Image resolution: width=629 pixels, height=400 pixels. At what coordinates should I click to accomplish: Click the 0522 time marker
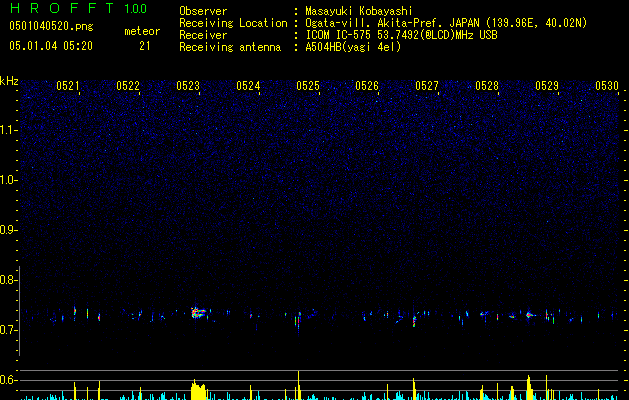click(128, 85)
